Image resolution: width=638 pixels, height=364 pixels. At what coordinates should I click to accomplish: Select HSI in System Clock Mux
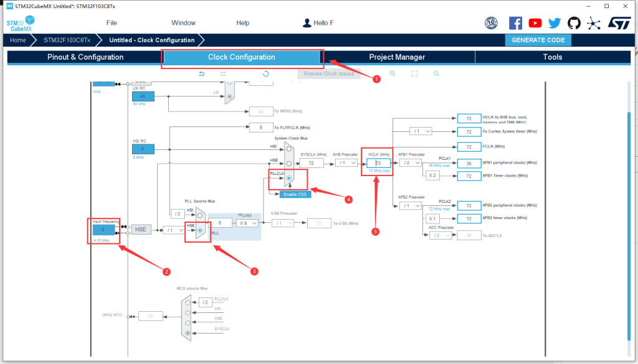(x=289, y=149)
